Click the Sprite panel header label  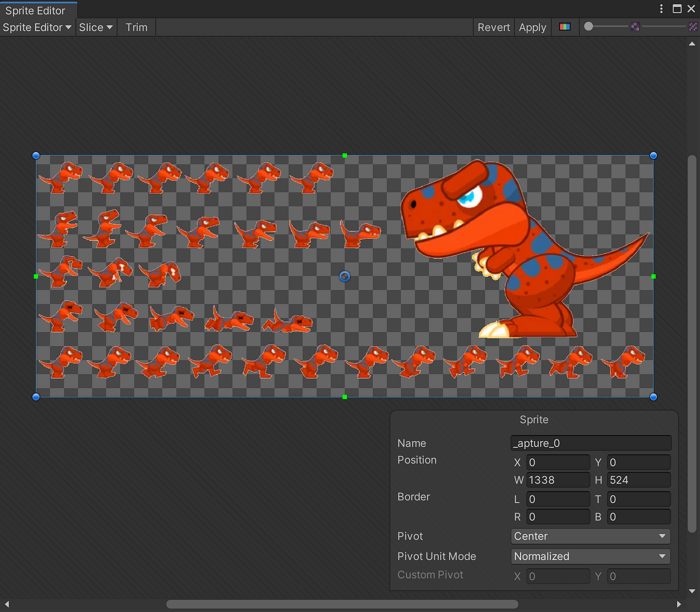(534, 420)
